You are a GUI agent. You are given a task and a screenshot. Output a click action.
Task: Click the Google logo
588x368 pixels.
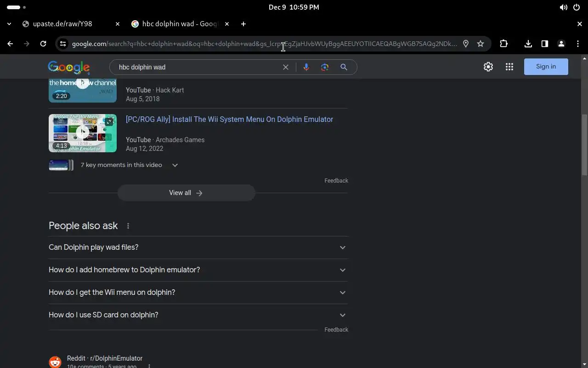click(69, 67)
